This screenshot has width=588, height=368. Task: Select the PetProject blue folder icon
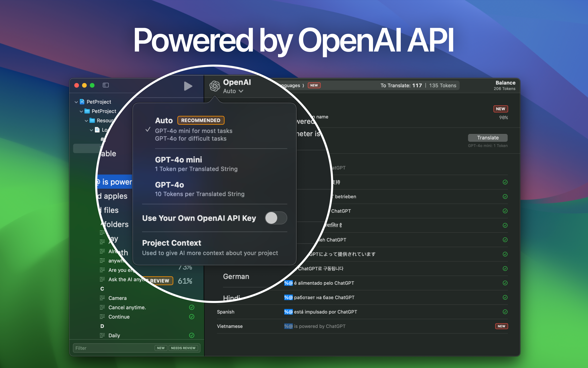click(x=87, y=111)
